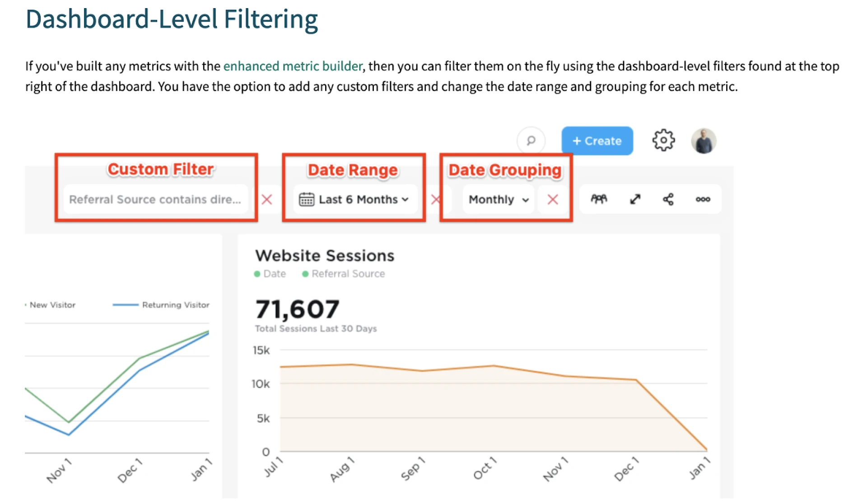Open the team members people icon

(x=599, y=199)
